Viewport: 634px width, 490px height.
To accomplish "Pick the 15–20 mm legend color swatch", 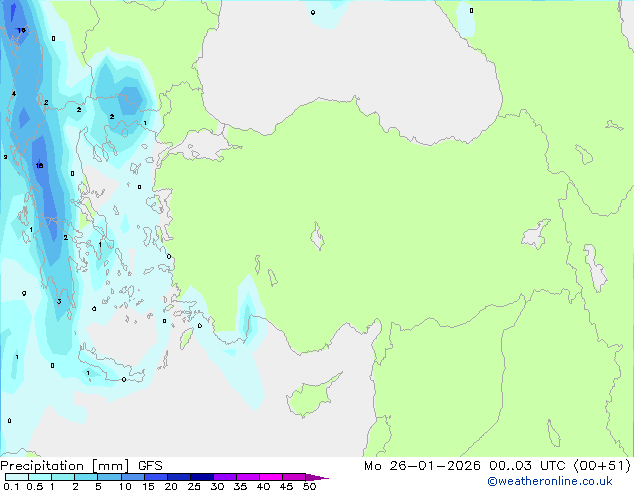I will click(156, 477).
